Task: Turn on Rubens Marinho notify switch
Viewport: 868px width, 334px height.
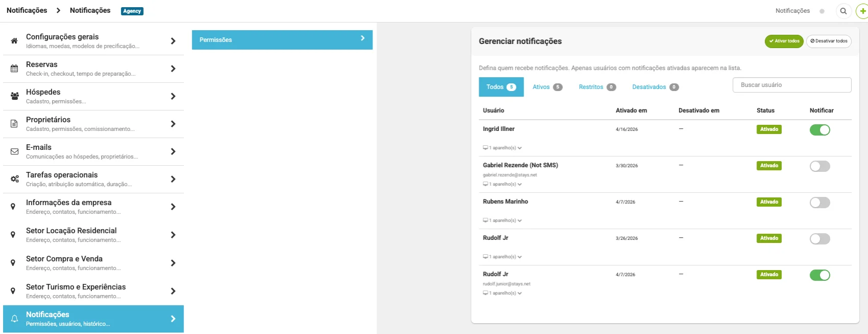Action: click(819, 203)
